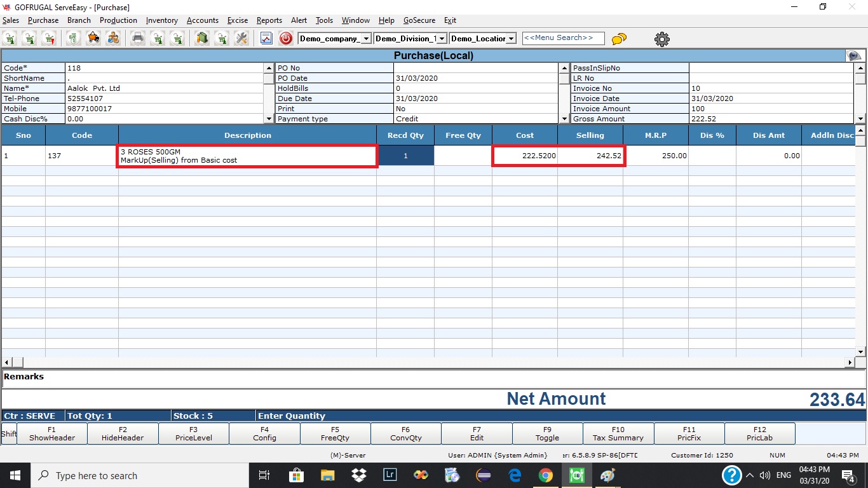Open the Accounts menu
The width and height of the screenshot is (868, 488).
click(x=203, y=20)
